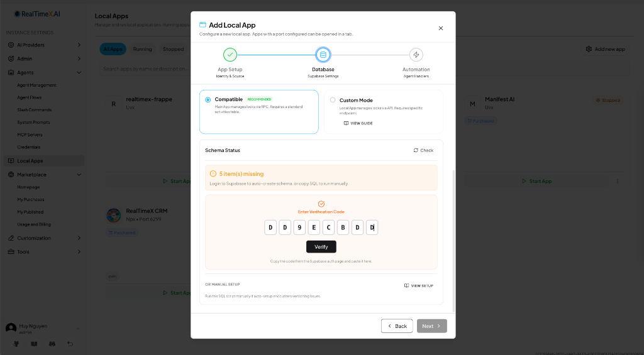Click the Check schema status button

click(423, 150)
